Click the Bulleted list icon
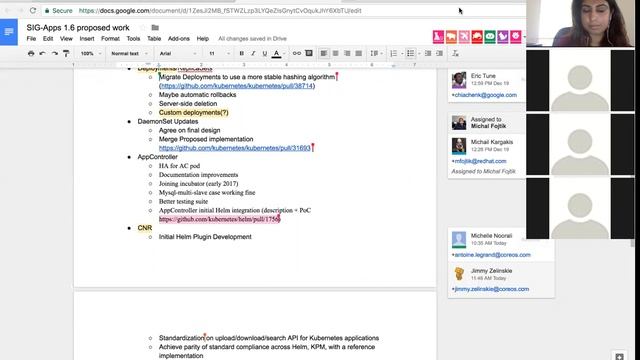640x360 pixels. [x=411, y=53]
